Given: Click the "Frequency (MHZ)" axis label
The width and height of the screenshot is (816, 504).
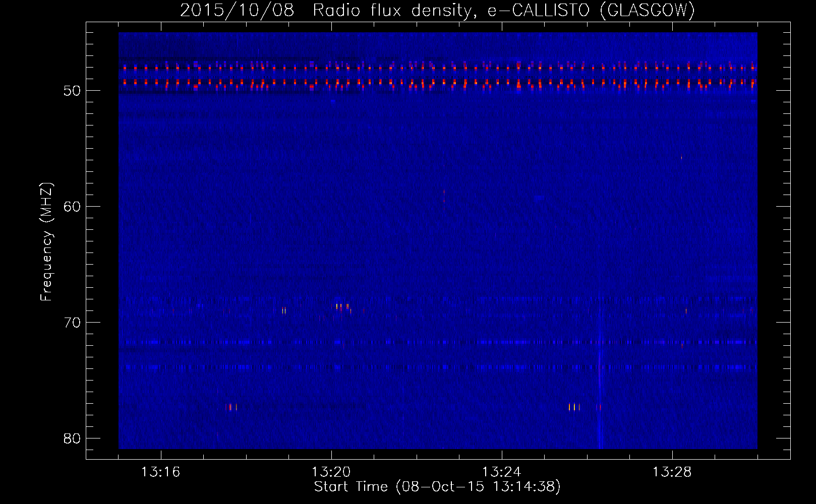Looking at the screenshot, I should pyautogui.click(x=46, y=242).
